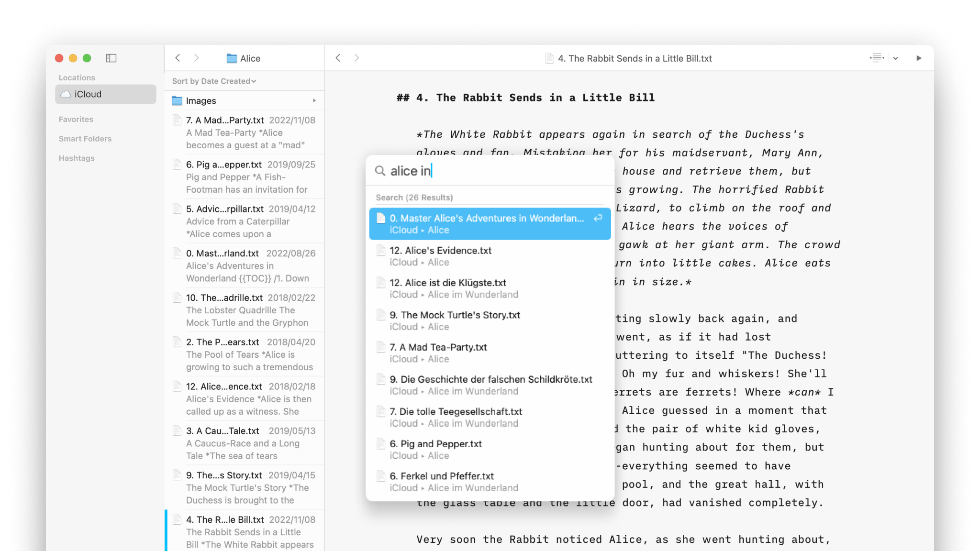Open the Smart Folders section

click(x=85, y=139)
